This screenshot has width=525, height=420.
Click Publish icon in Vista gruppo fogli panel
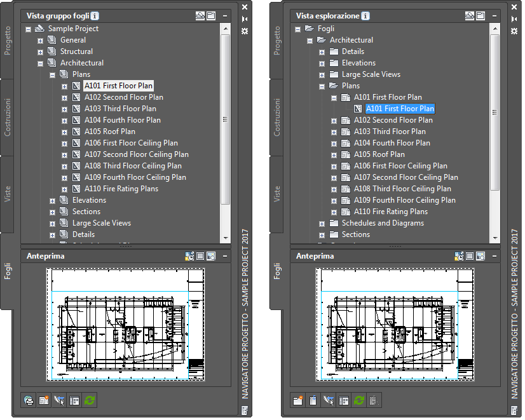coord(29,400)
